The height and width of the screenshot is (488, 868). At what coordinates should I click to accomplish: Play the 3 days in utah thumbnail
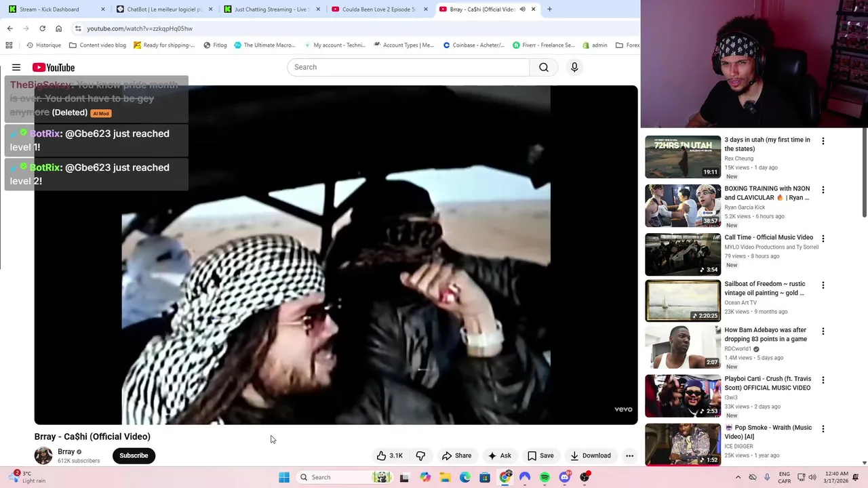(682, 157)
